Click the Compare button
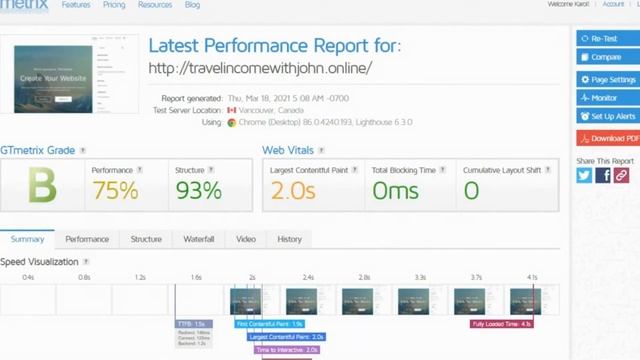The width and height of the screenshot is (640, 360). 608,57
